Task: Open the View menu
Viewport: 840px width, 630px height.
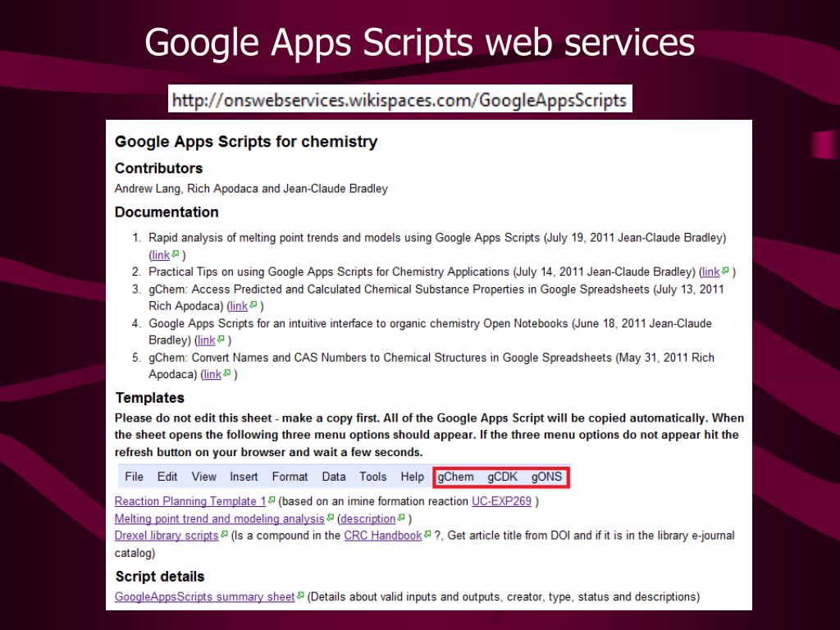Action: (203, 477)
